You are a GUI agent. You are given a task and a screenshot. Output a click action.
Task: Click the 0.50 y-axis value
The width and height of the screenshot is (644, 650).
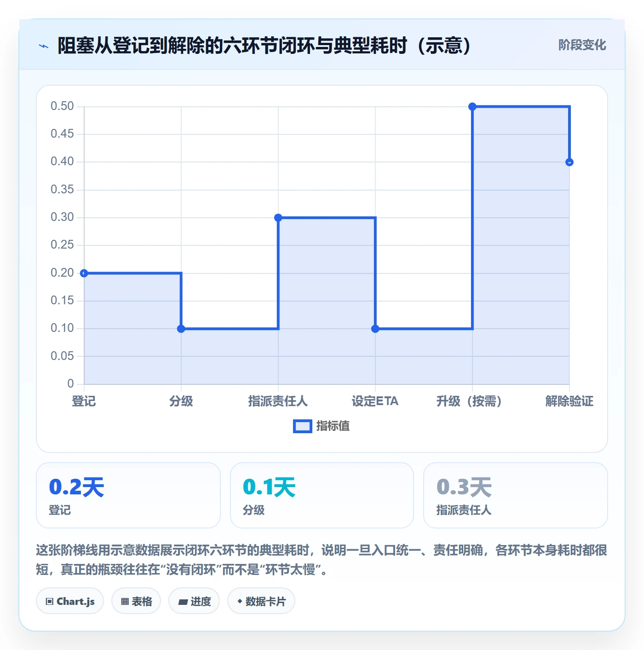point(62,106)
